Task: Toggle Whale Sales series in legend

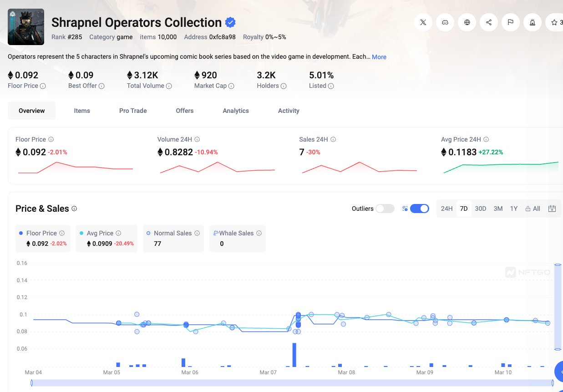Action: [238, 238]
